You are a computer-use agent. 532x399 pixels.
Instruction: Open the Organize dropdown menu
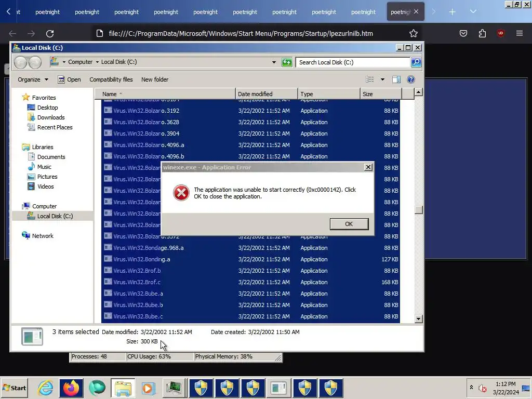33,79
